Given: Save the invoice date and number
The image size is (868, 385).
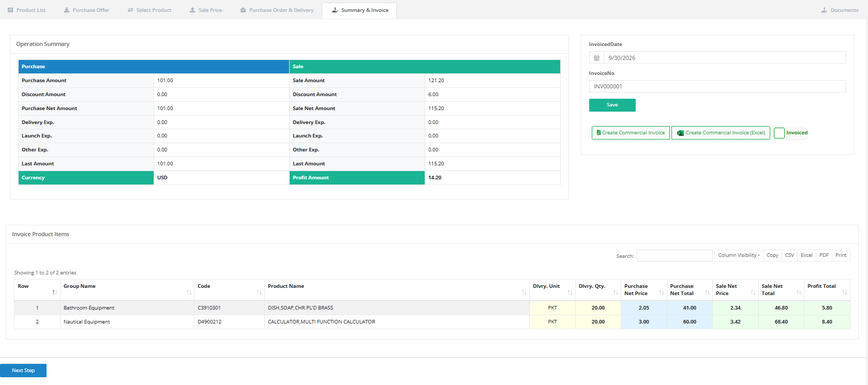Looking at the screenshot, I should click(x=612, y=105).
